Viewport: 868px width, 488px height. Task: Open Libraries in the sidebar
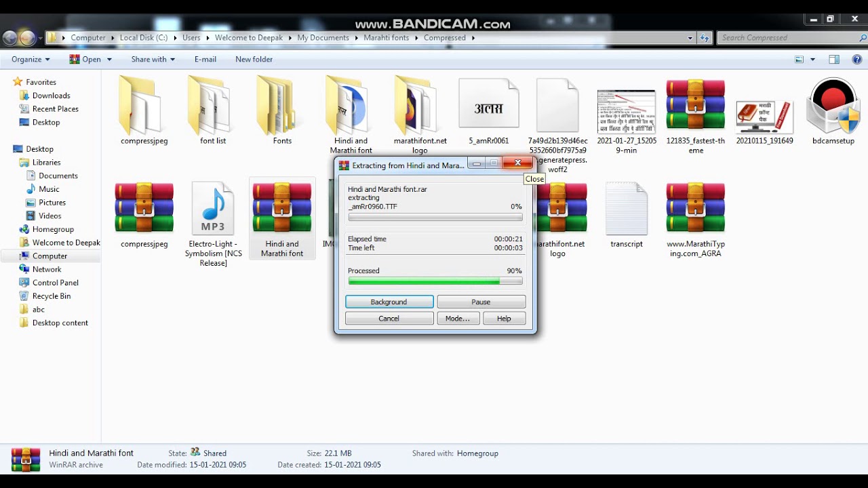click(x=46, y=163)
